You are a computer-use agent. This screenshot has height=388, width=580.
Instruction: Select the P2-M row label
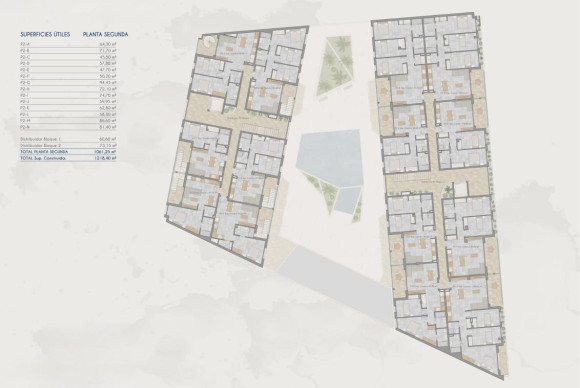click(x=25, y=121)
